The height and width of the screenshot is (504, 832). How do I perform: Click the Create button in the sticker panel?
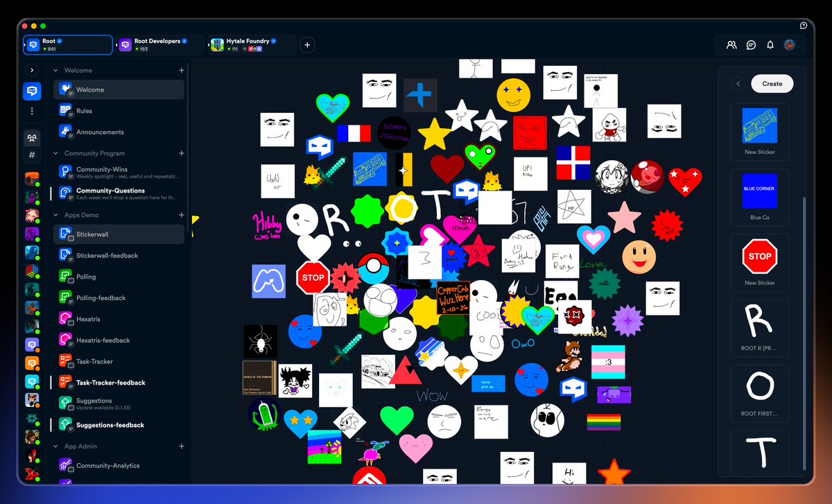[772, 83]
